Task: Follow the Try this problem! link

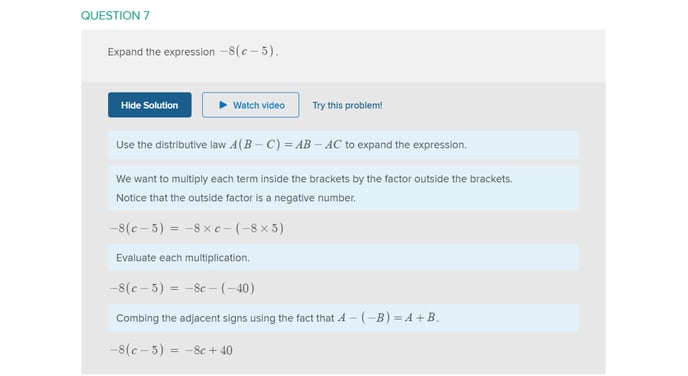Action: [x=347, y=105]
